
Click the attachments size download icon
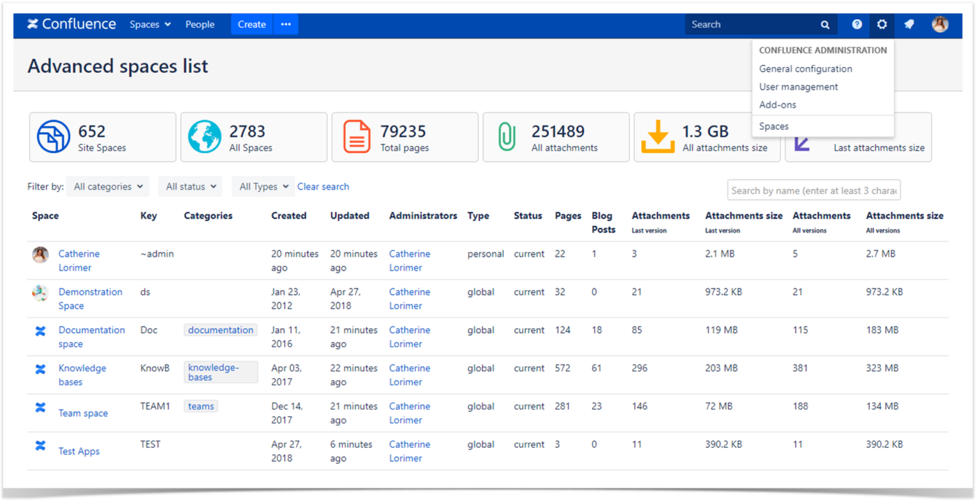(x=657, y=137)
